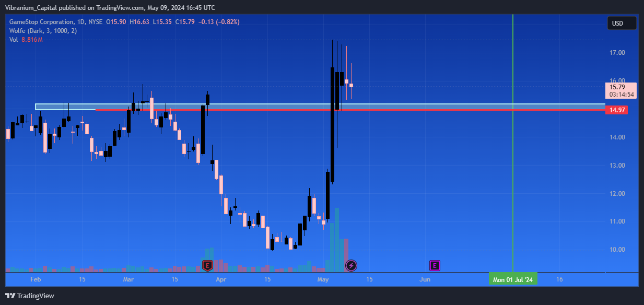Click the C15.79 close value in header

[x=185, y=22]
